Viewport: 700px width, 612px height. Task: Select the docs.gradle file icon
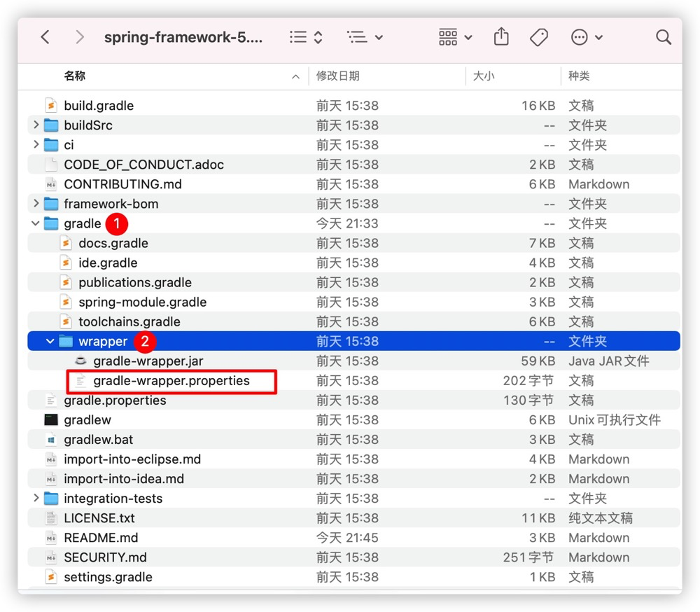click(x=66, y=243)
